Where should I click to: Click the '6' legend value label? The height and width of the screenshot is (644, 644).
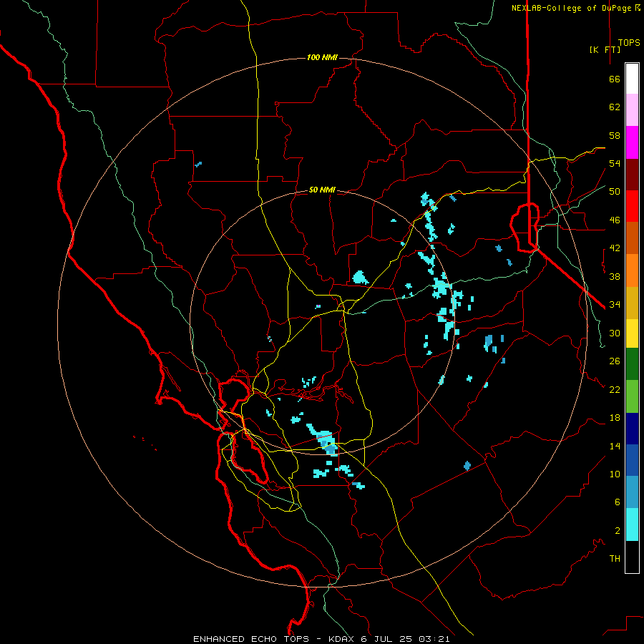[x=618, y=502]
